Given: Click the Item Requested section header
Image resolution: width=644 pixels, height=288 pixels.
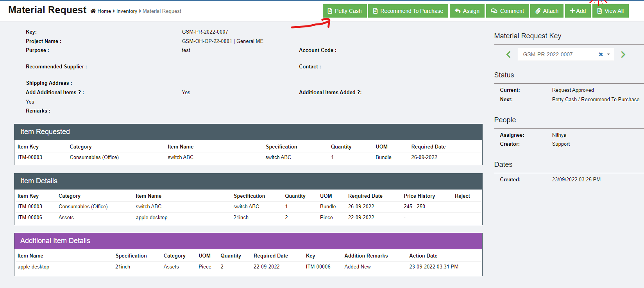Looking at the screenshot, I should pyautogui.click(x=248, y=132).
